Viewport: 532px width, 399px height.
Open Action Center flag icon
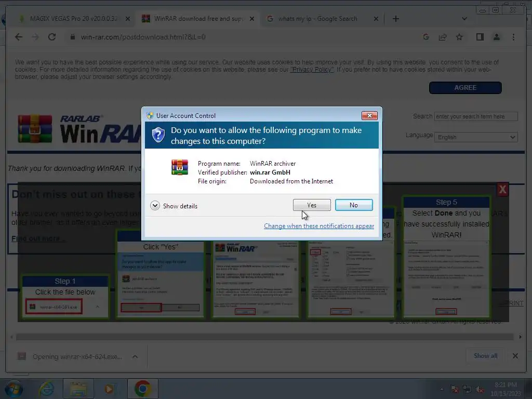(x=455, y=390)
